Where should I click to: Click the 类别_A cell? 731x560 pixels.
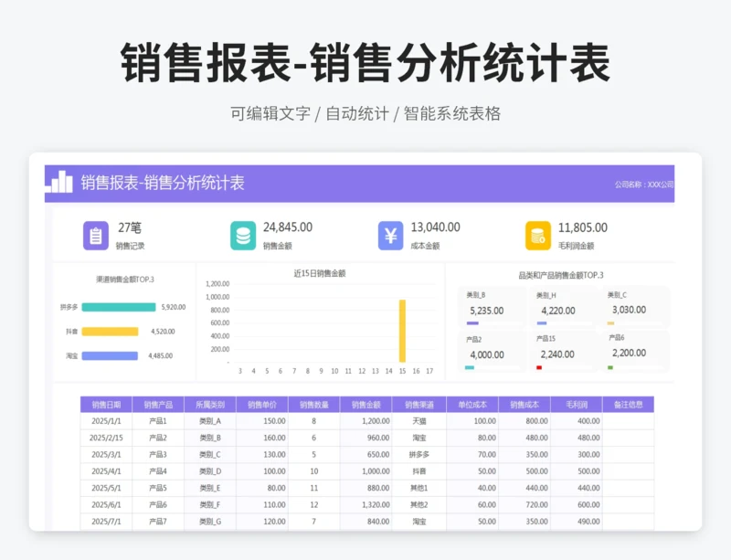[x=210, y=421]
